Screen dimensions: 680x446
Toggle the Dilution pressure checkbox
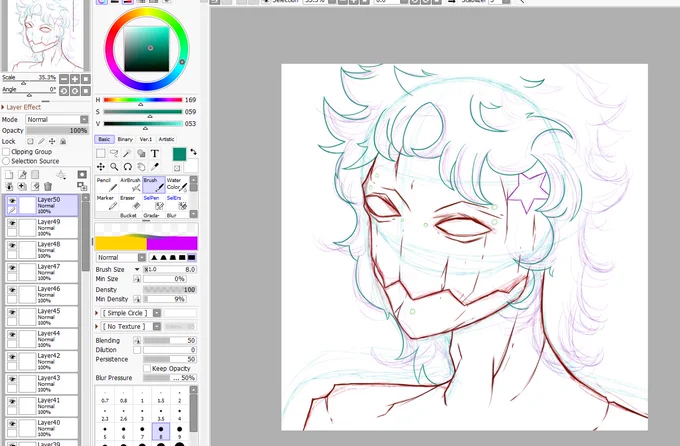click(137, 350)
